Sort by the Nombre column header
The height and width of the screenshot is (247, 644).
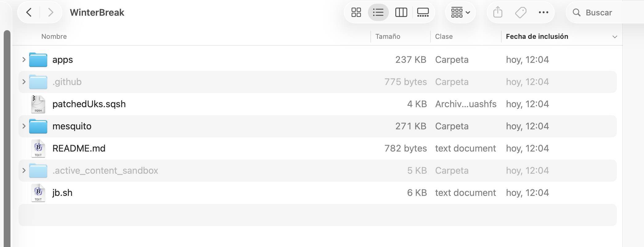54,36
